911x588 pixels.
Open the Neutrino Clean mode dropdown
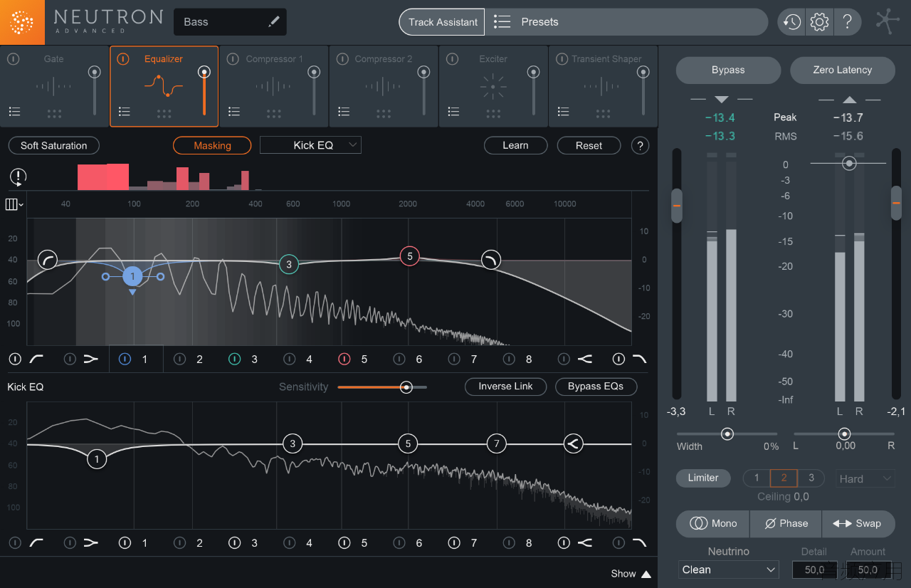pyautogui.click(x=729, y=569)
